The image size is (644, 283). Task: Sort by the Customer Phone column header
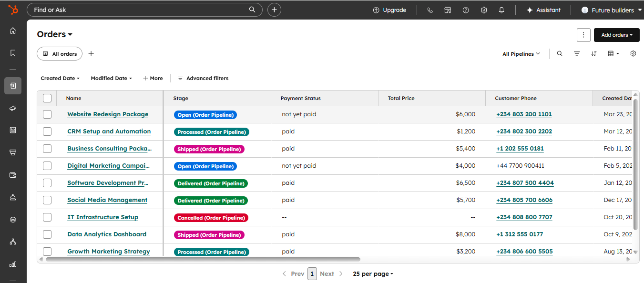coord(539,98)
